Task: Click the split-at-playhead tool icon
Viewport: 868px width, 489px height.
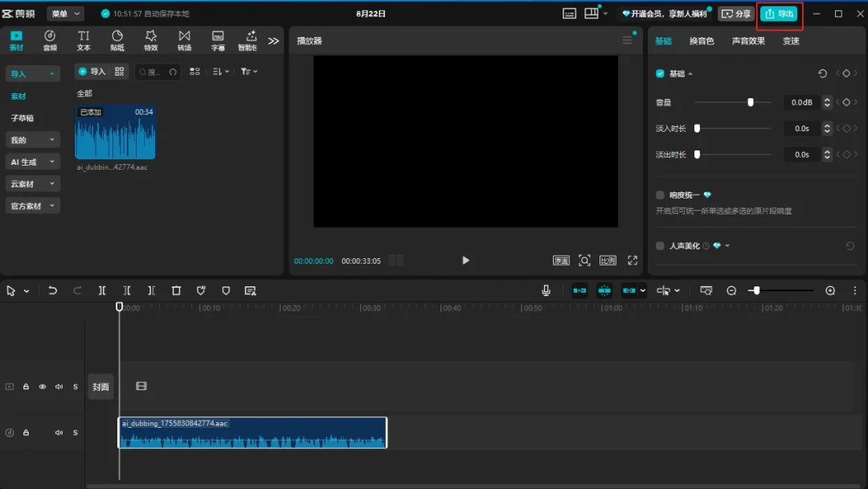Action: pyautogui.click(x=102, y=290)
